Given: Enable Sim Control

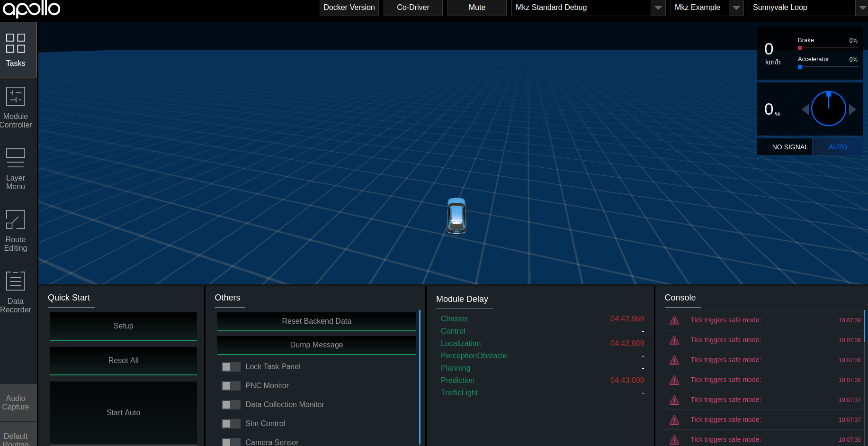Looking at the screenshot, I should coord(231,423).
